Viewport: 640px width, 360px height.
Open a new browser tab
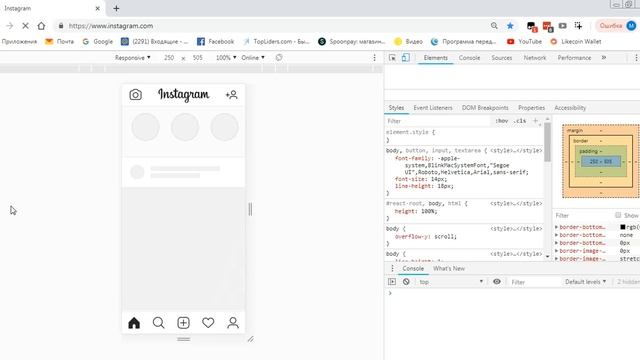point(116,8)
